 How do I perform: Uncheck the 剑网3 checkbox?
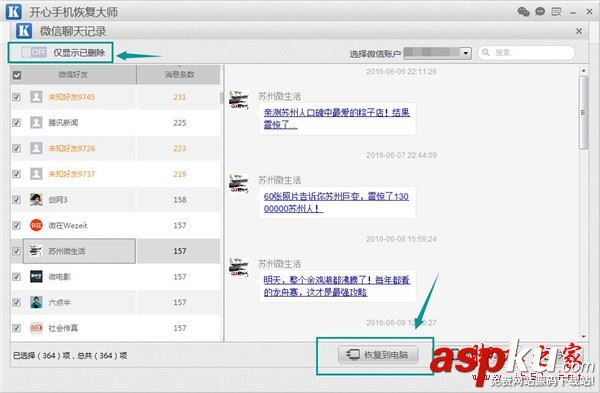click(16, 200)
